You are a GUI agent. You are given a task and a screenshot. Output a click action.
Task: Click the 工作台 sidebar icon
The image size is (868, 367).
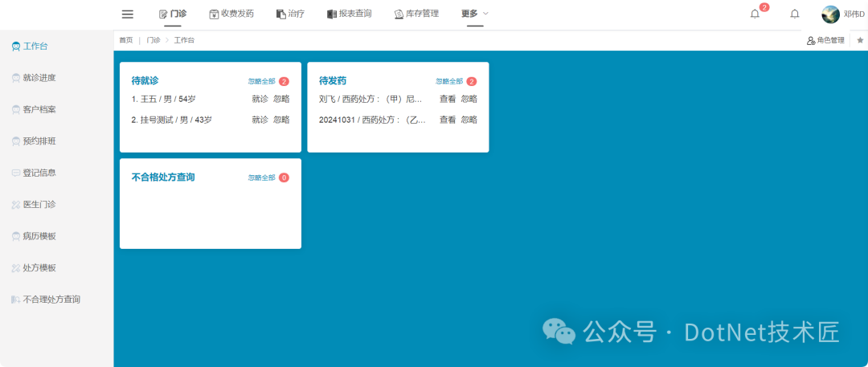[x=16, y=47]
